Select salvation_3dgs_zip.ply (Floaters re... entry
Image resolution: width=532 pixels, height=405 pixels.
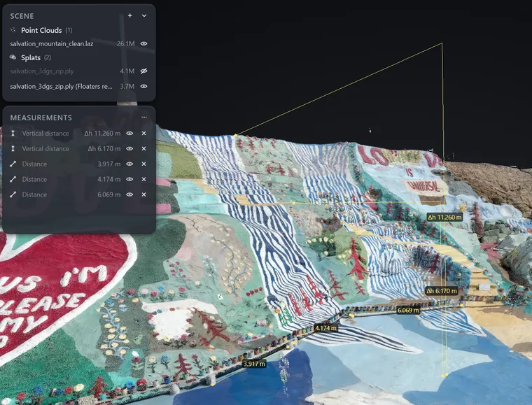tap(61, 87)
